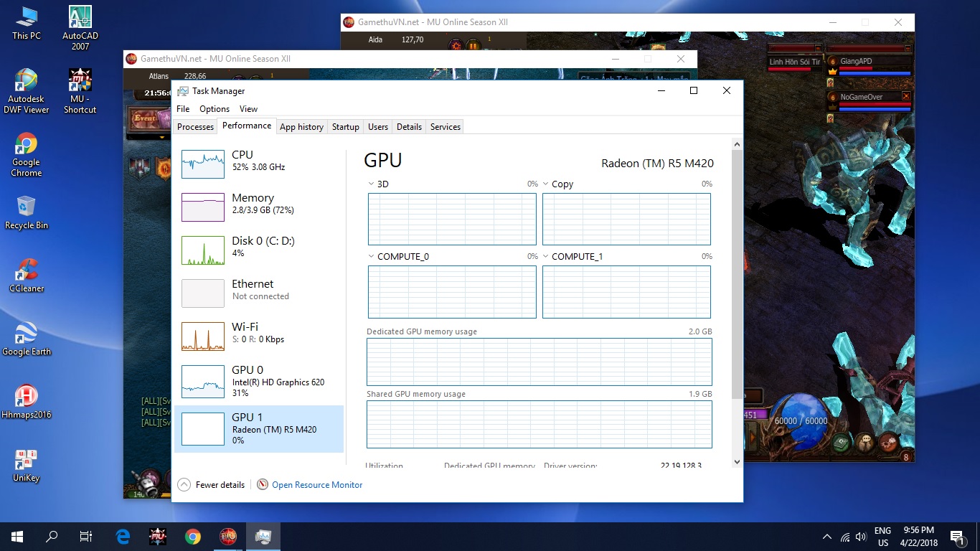
Task: Switch to the App history tab
Action: click(x=301, y=127)
